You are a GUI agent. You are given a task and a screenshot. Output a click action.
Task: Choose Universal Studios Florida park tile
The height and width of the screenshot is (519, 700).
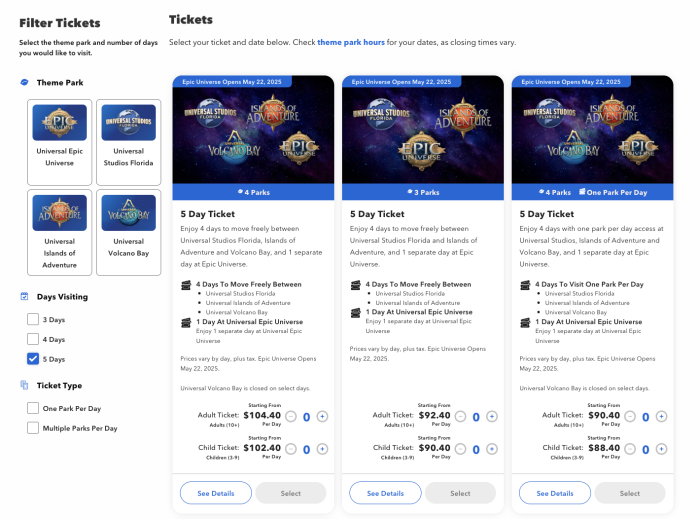point(128,141)
